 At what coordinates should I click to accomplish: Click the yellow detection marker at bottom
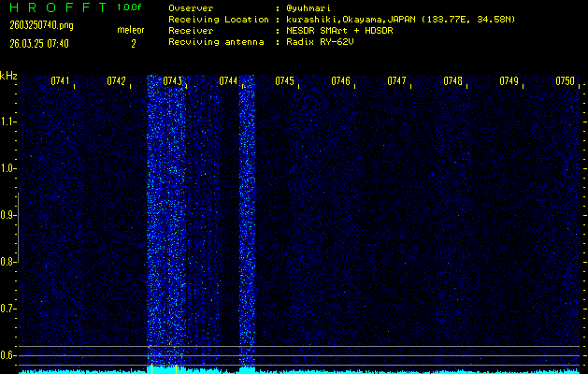click(x=150, y=368)
